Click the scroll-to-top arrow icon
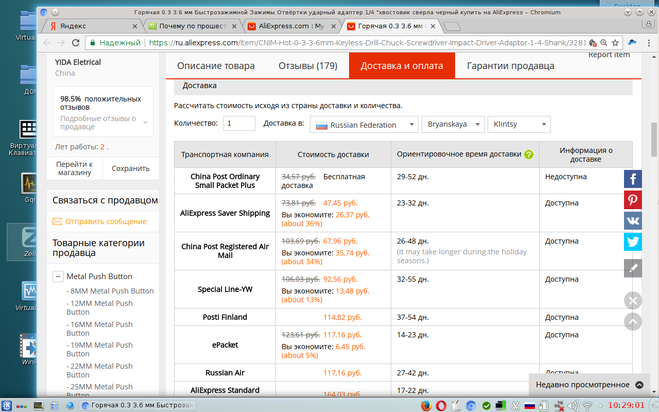Viewport: 659px width, 412px height. click(632, 322)
